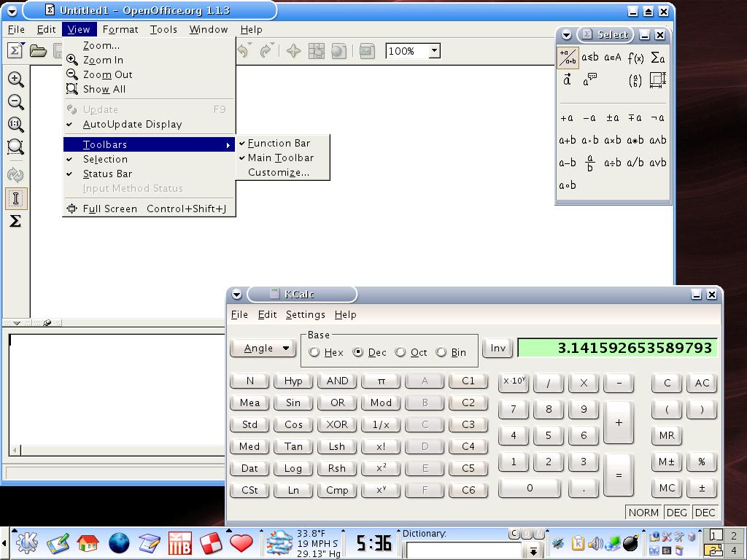Open the Symbols sigma icon in left toolbar
747x560 pixels.
(x=15, y=221)
